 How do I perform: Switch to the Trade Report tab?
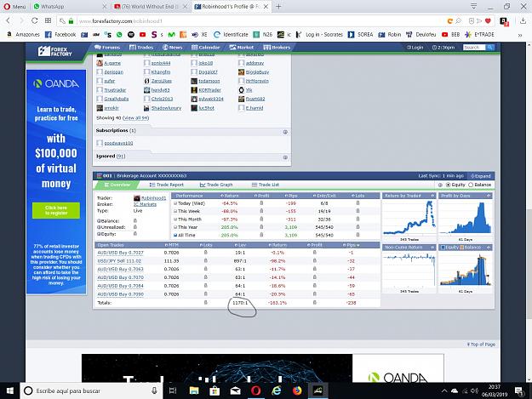[x=167, y=185]
